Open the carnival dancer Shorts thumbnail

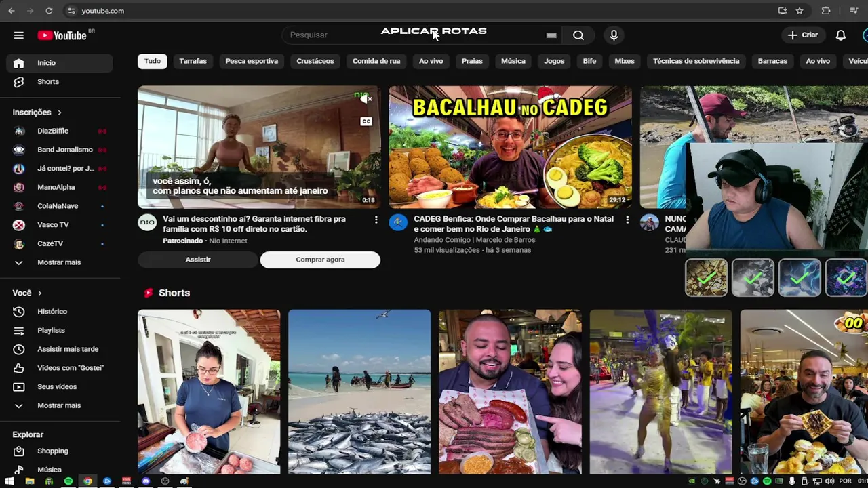point(660,392)
